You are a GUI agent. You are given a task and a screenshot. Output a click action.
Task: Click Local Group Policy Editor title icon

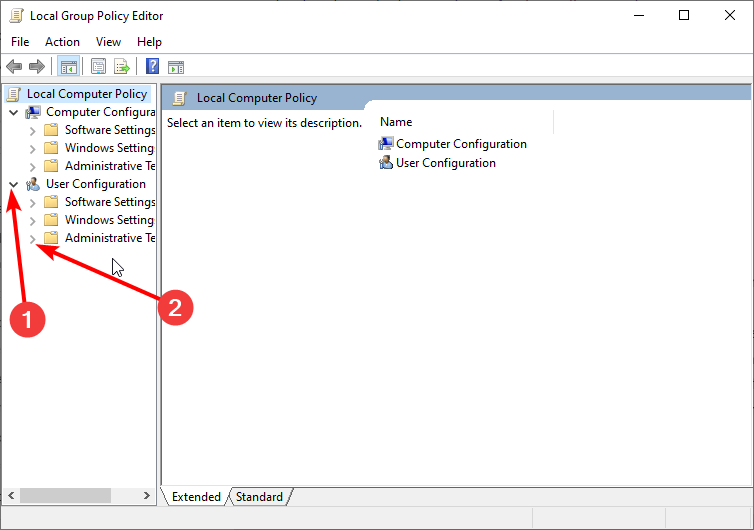[16, 16]
